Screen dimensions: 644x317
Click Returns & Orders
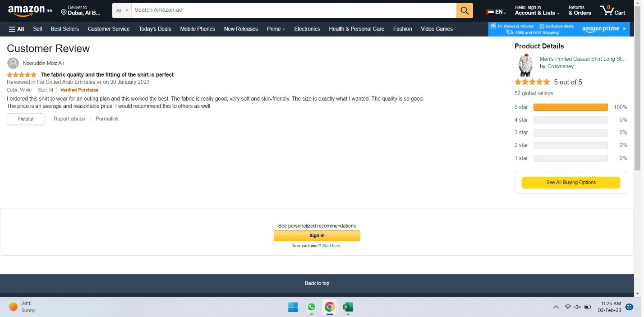(x=580, y=10)
